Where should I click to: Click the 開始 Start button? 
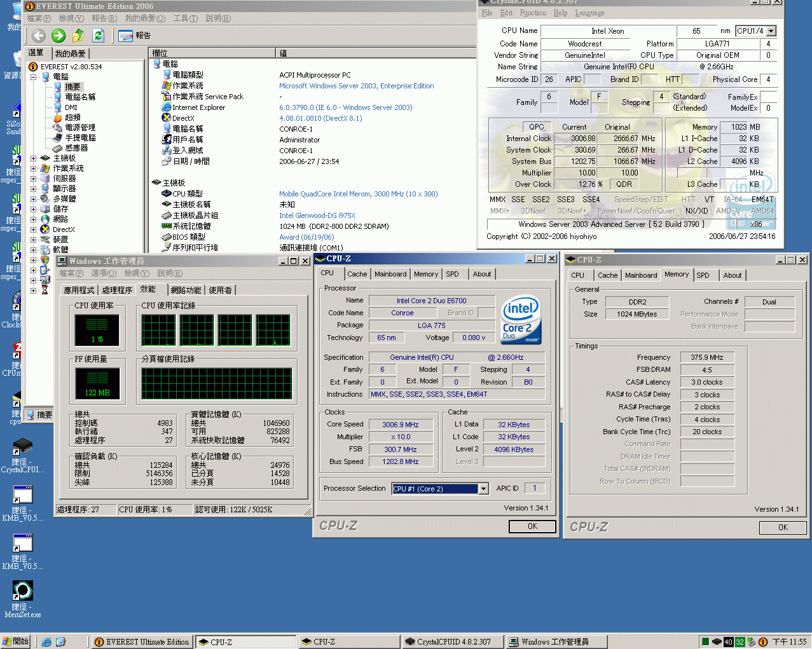(x=16, y=642)
